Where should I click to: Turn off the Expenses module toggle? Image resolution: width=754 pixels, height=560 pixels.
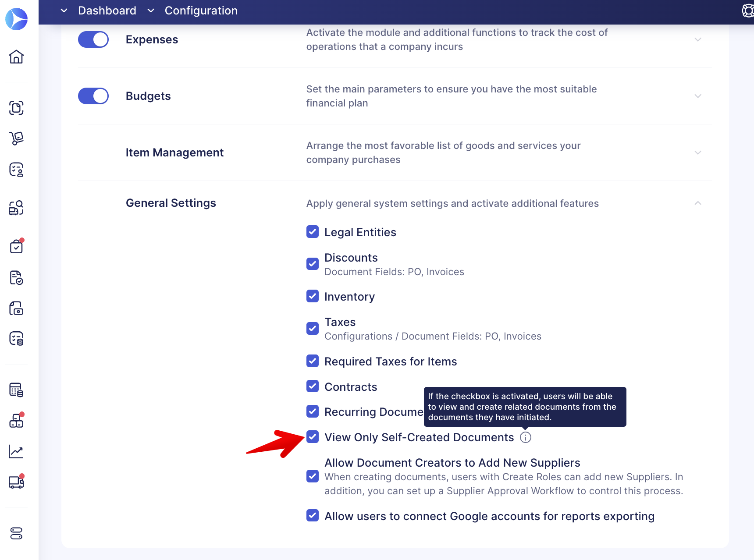pyautogui.click(x=93, y=39)
